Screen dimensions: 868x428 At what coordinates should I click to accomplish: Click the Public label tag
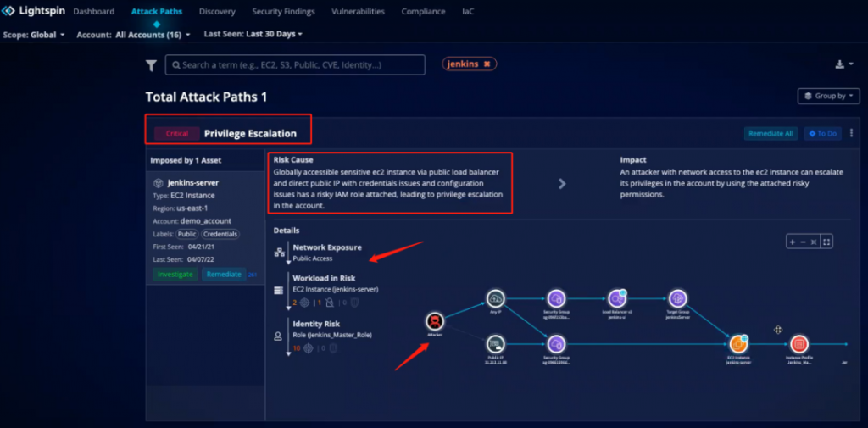point(187,234)
